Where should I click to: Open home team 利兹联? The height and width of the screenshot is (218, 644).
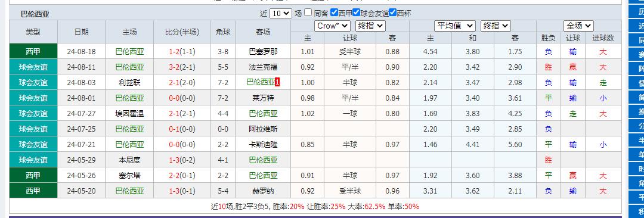click(129, 83)
